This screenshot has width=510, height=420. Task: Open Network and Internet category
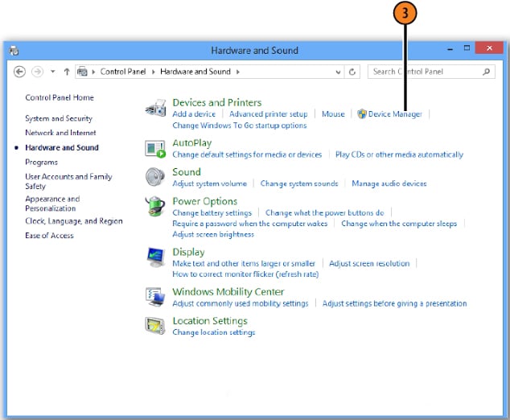coord(60,133)
